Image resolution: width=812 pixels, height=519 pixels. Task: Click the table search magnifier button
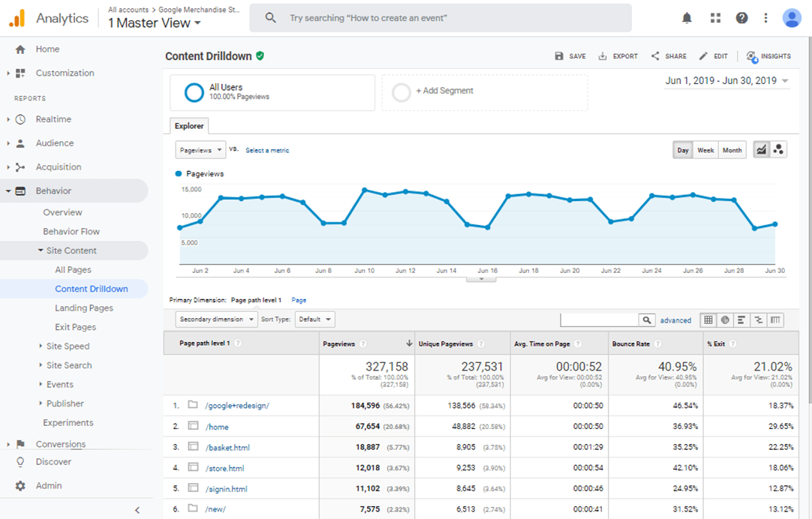pyautogui.click(x=647, y=320)
